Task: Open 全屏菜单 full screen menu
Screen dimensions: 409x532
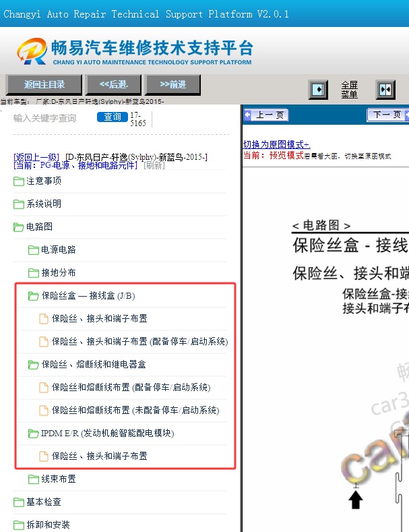Action: [x=349, y=90]
